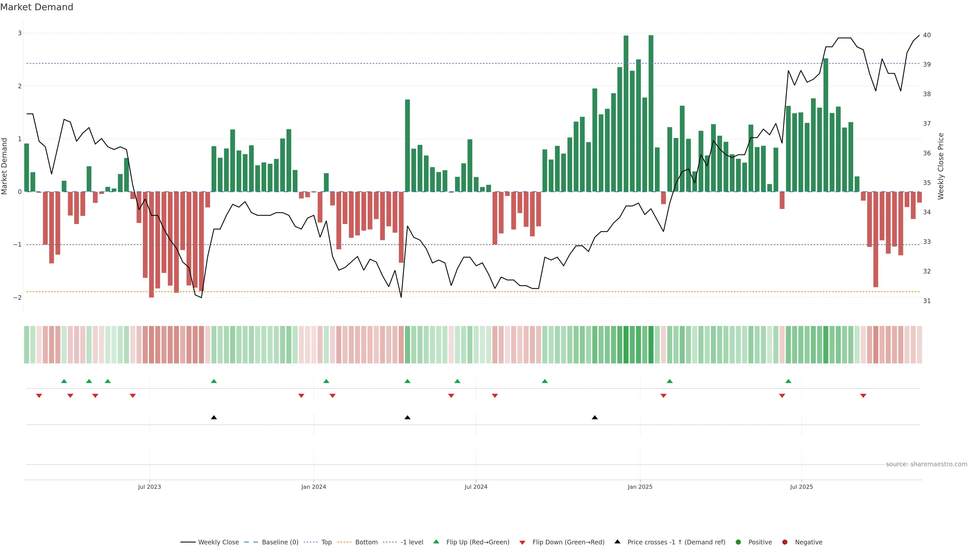Click black triangle marker near Dec 2024
980x551 pixels.
595,418
